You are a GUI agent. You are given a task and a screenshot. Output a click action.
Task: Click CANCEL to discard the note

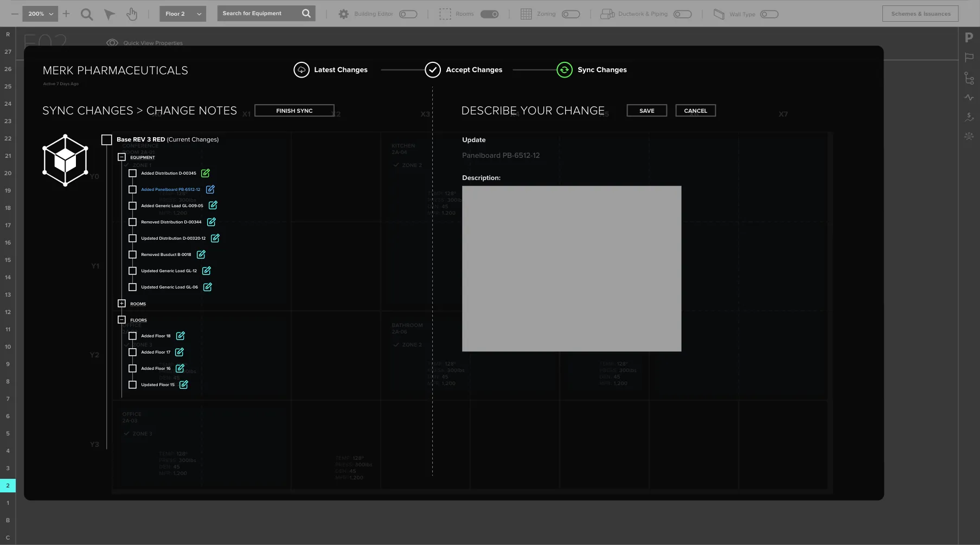tap(696, 111)
